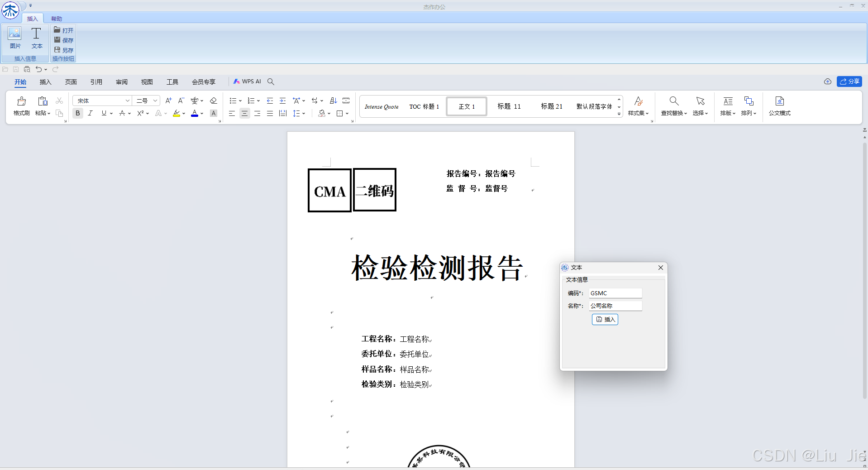Click the 保存 save button in top ribbon
This screenshot has height=470, width=868.
[x=63, y=40]
